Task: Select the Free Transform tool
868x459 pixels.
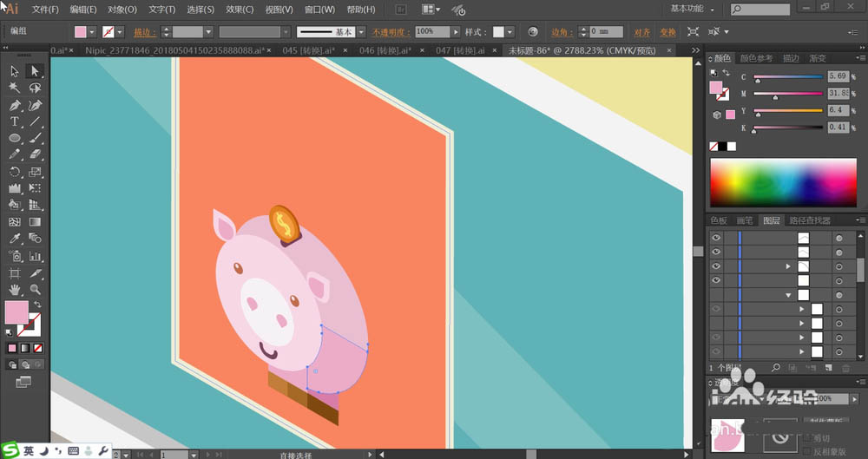Action: pyautogui.click(x=35, y=188)
